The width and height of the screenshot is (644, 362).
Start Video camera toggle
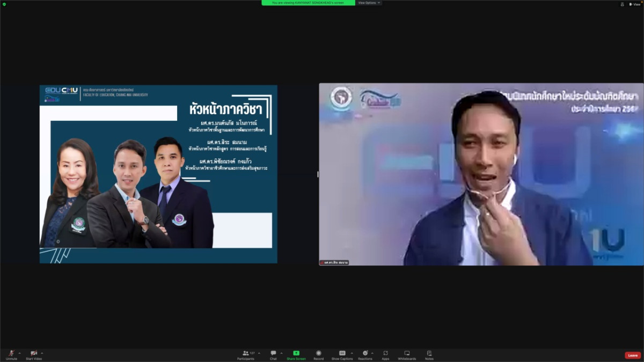point(34,354)
